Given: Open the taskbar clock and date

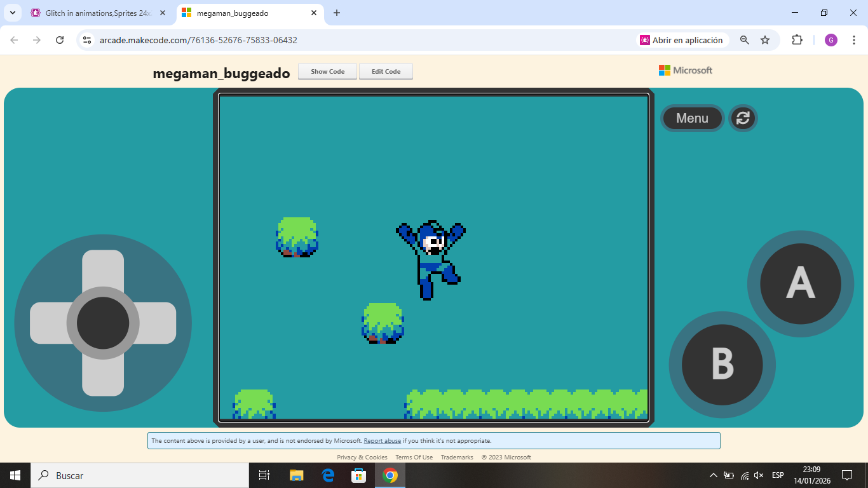Looking at the screenshot, I should coord(811,475).
